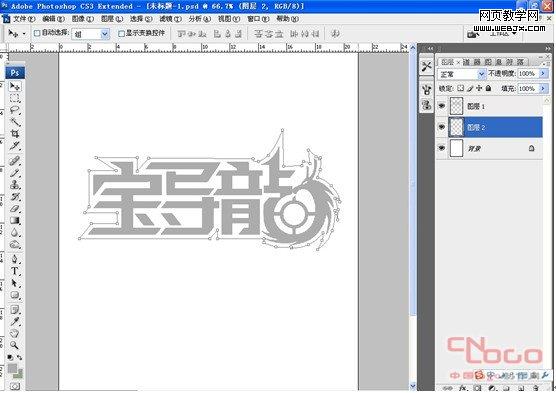556x393 pixels.
Task: Enable the 自动选择 checkbox
Action: pyautogui.click(x=37, y=33)
